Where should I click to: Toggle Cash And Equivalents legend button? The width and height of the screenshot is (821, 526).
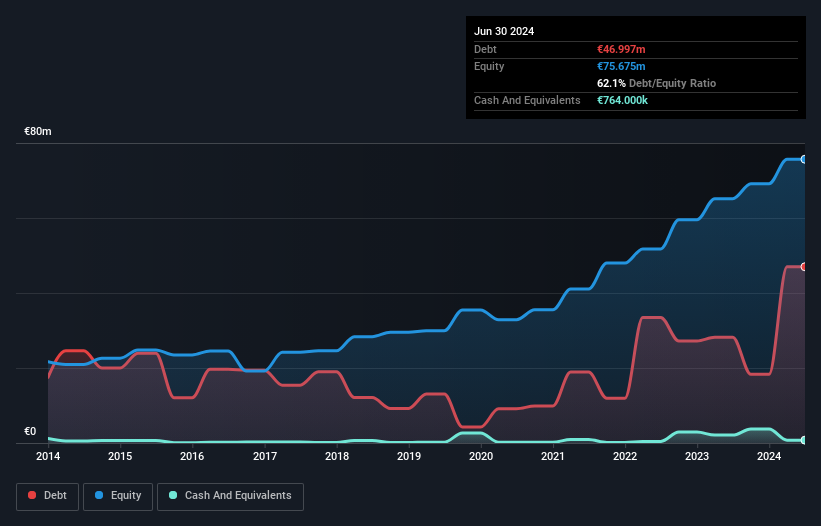[x=230, y=496]
